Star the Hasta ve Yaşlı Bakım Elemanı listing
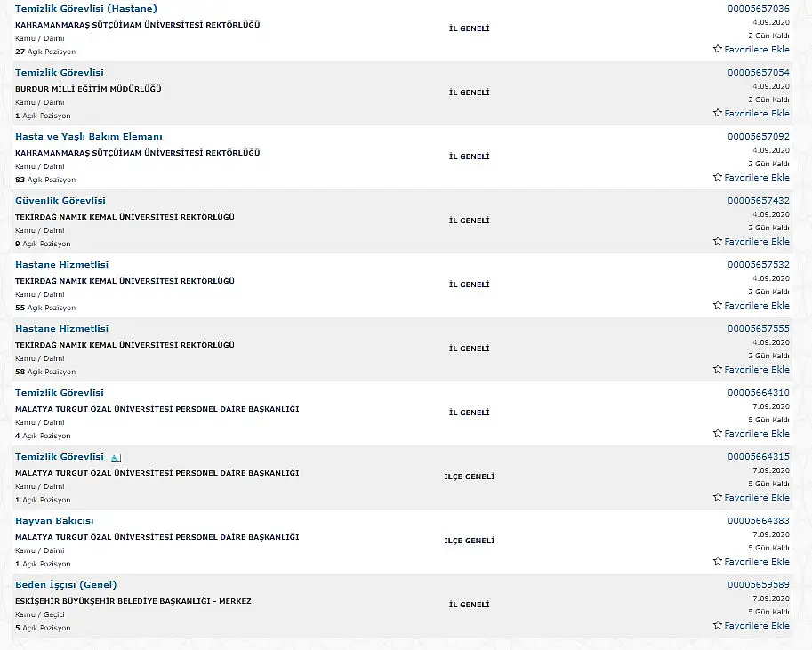Screen dimensions: 812x650 [717, 177]
